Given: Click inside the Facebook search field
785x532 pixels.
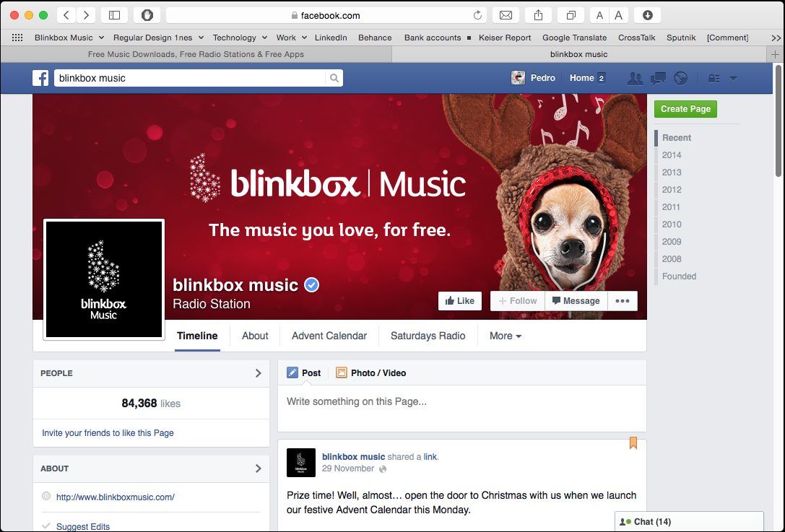Looking at the screenshot, I should point(181,77).
